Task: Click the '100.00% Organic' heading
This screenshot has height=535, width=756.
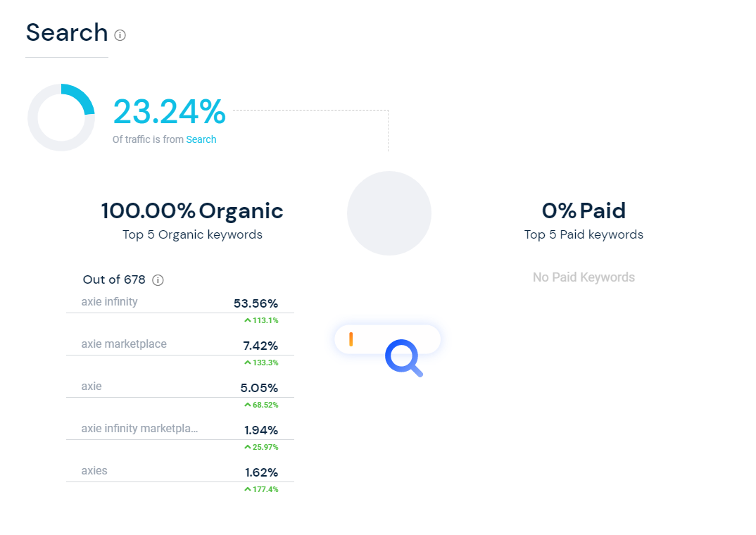Action: coord(192,210)
